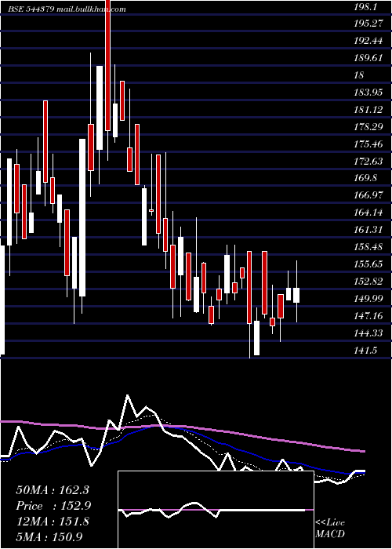Select the 147.16 price axis label
392x549 pixels.
[x=368, y=315]
